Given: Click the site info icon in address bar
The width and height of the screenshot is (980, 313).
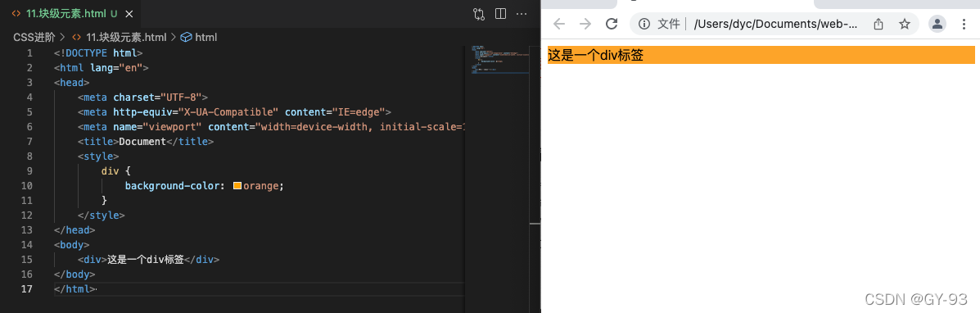Looking at the screenshot, I should (644, 24).
